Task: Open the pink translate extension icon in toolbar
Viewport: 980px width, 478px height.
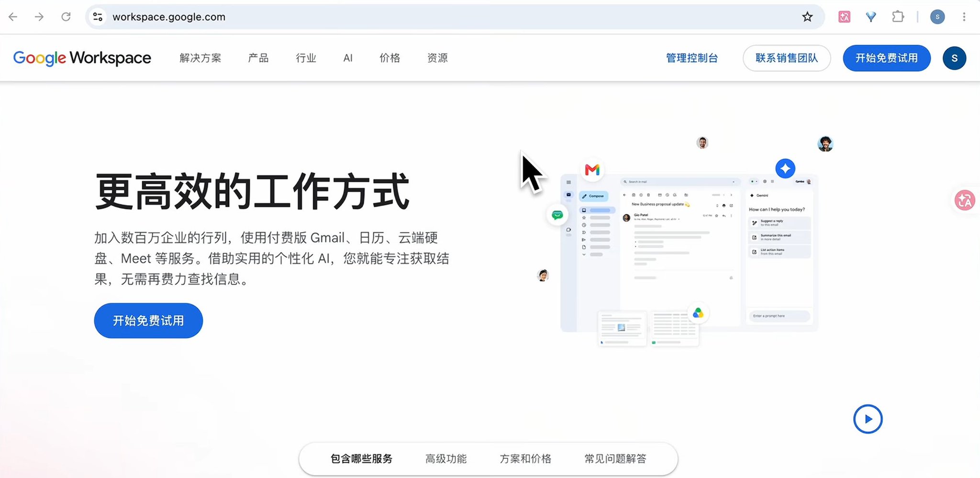Action: (x=844, y=17)
